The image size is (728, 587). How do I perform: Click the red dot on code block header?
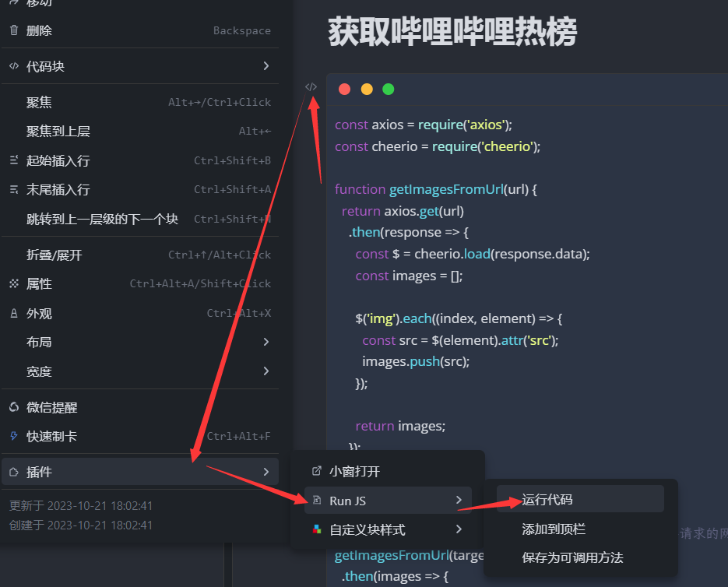344,90
